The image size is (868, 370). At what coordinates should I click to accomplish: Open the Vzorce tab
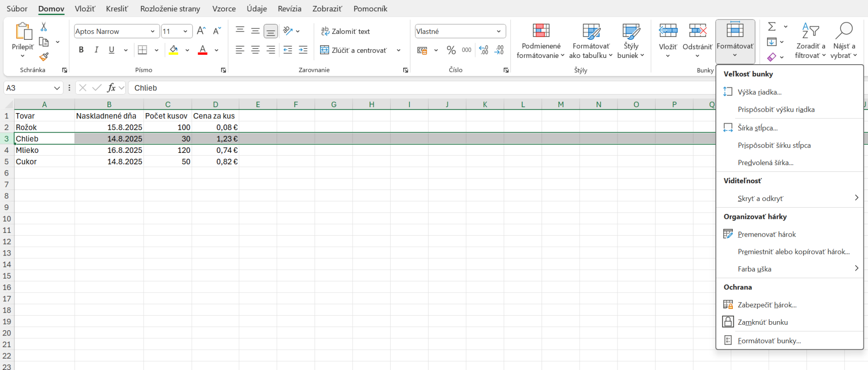[x=224, y=9]
